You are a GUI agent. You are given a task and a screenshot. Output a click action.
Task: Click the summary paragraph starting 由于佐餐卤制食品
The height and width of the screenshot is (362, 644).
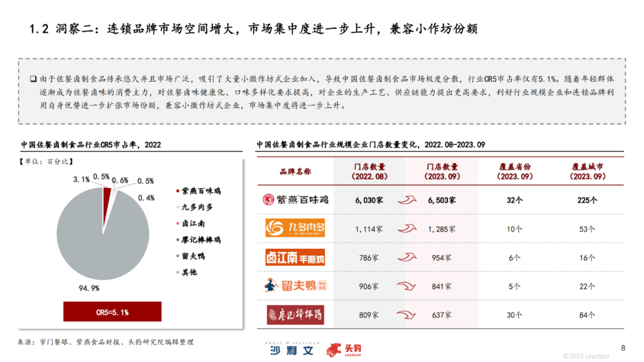tap(322, 92)
